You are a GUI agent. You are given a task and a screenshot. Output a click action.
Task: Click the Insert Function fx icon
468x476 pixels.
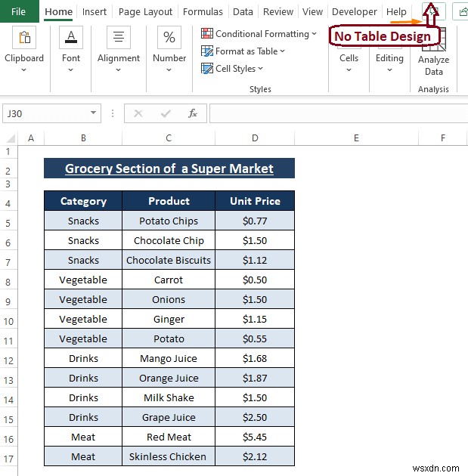193,113
